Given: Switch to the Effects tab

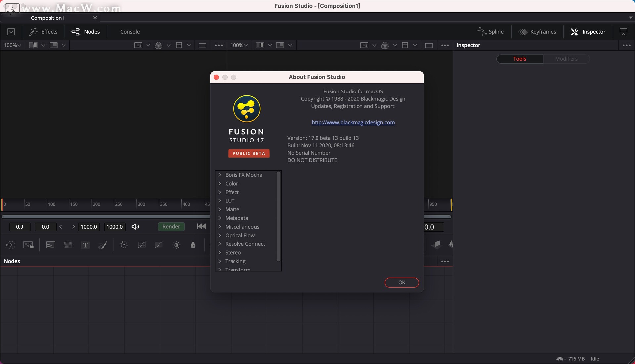Looking at the screenshot, I should [43, 31].
